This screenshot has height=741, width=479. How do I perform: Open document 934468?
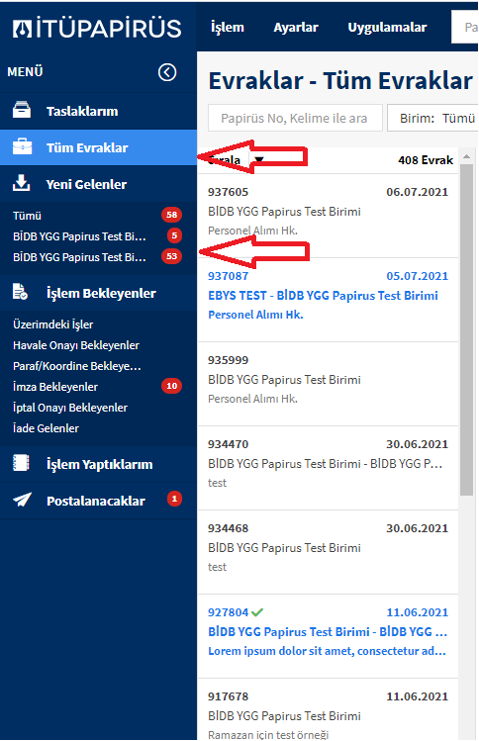(328, 552)
